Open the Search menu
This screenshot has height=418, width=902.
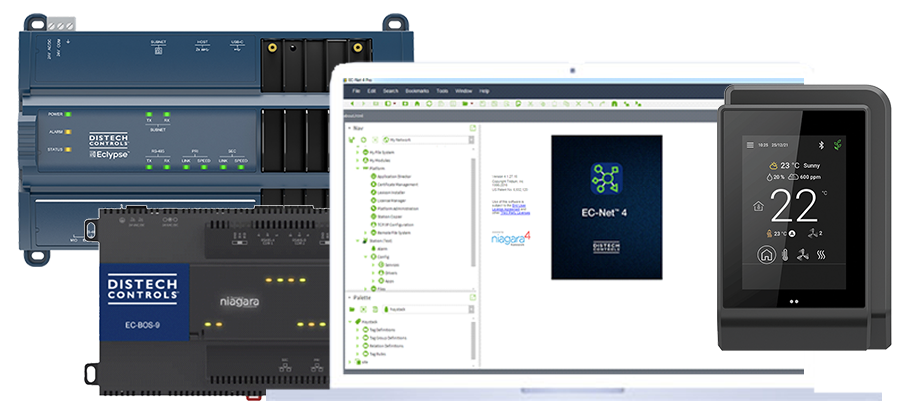click(391, 91)
